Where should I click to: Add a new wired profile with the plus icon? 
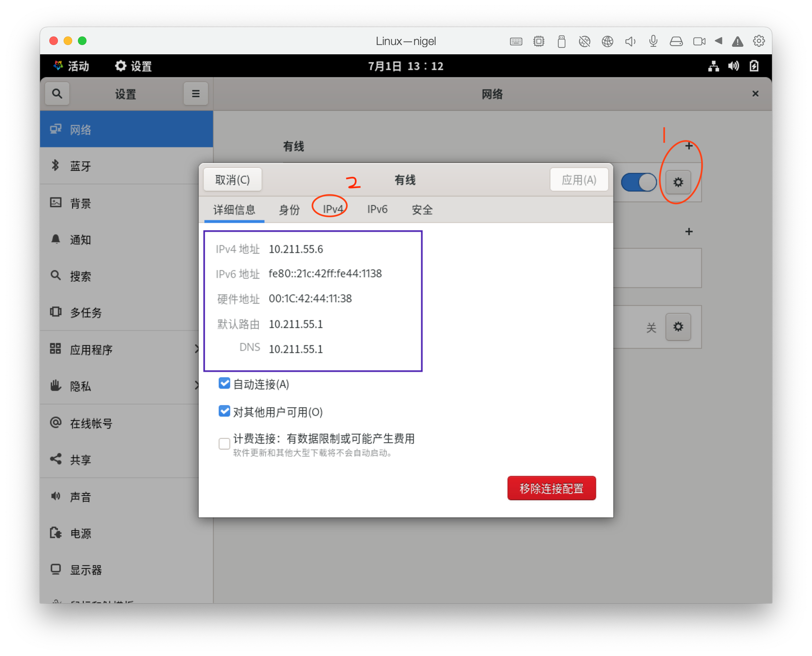point(689,146)
